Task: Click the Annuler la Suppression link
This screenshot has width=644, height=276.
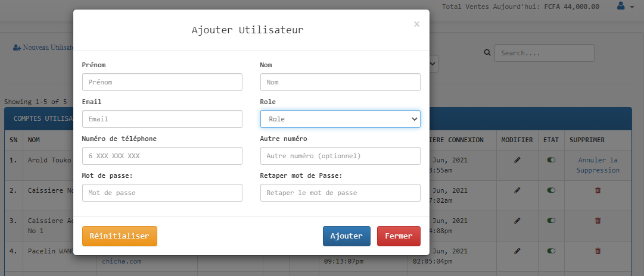Action: click(x=598, y=165)
